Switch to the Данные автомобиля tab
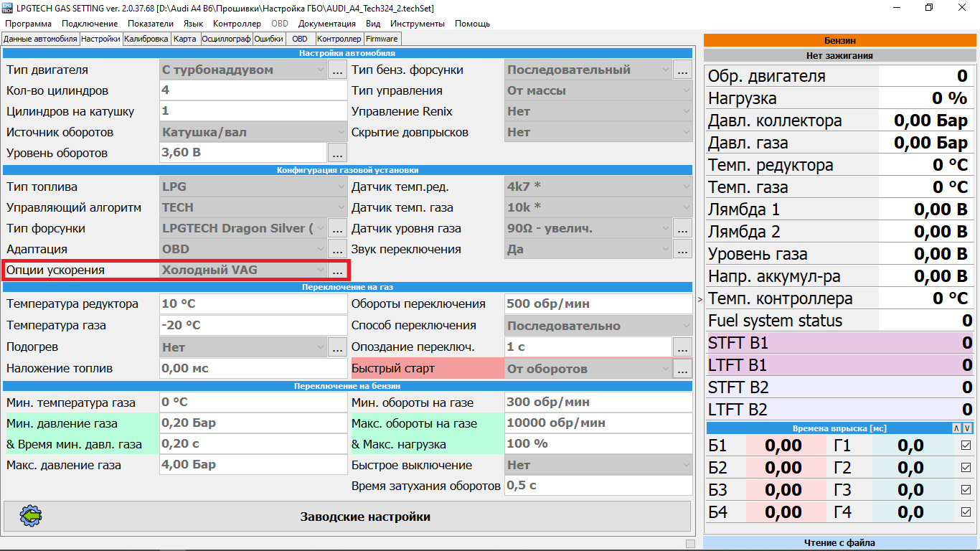This screenshot has height=551, width=980. click(x=40, y=39)
